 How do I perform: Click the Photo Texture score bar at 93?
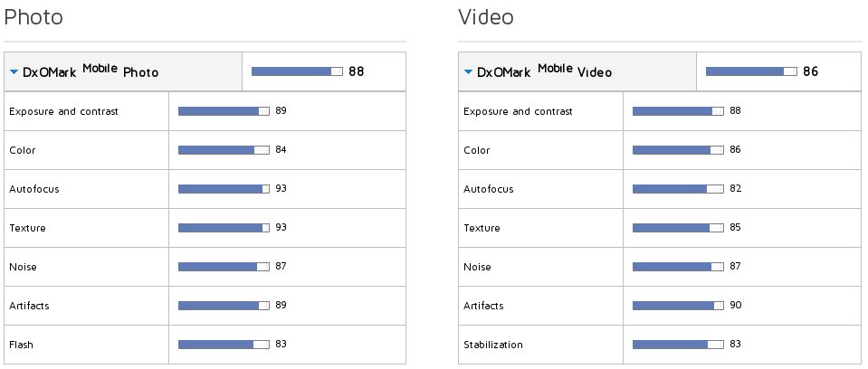coord(224,228)
